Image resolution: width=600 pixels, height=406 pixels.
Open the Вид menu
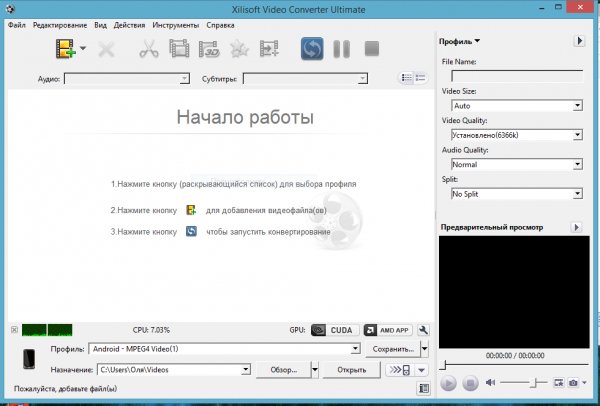[100, 25]
